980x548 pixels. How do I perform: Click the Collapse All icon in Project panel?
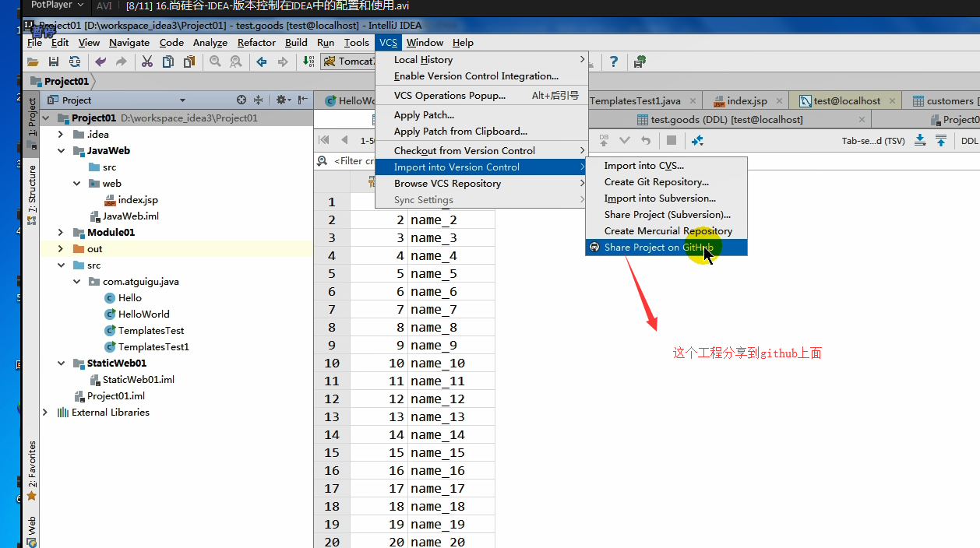click(259, 100)
